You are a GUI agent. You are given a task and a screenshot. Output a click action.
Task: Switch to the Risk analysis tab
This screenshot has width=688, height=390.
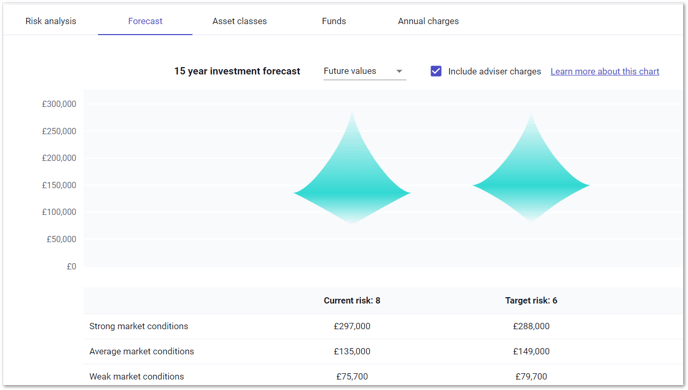50,21
